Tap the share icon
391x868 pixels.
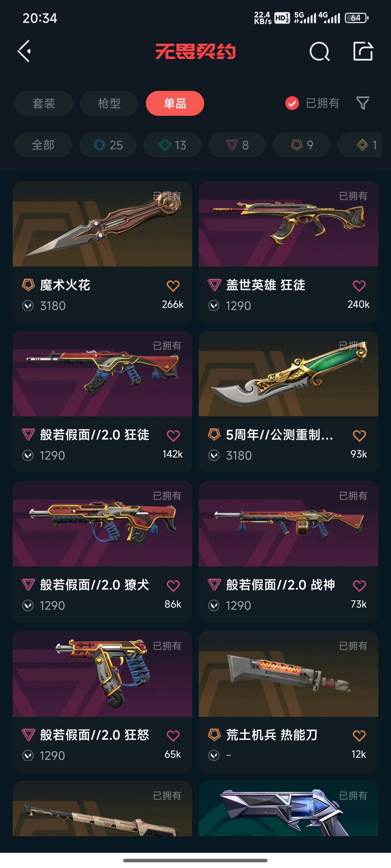click(363, 51)
